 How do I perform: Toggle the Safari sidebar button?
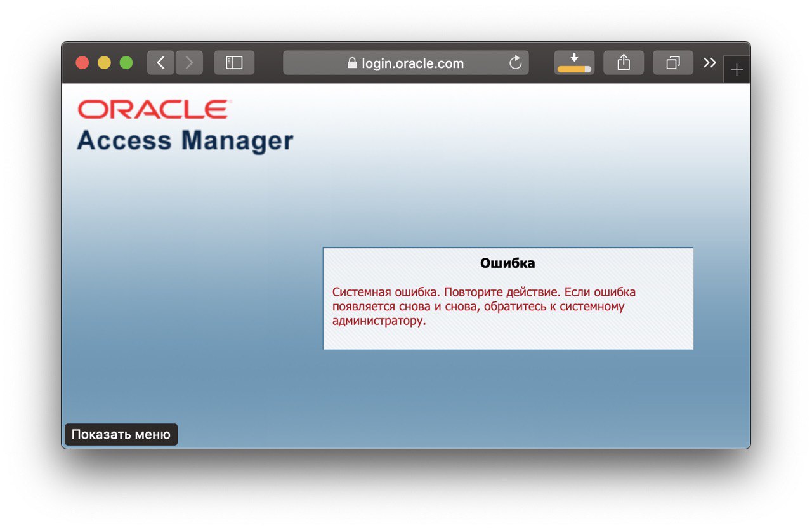[x=234, y=63]
